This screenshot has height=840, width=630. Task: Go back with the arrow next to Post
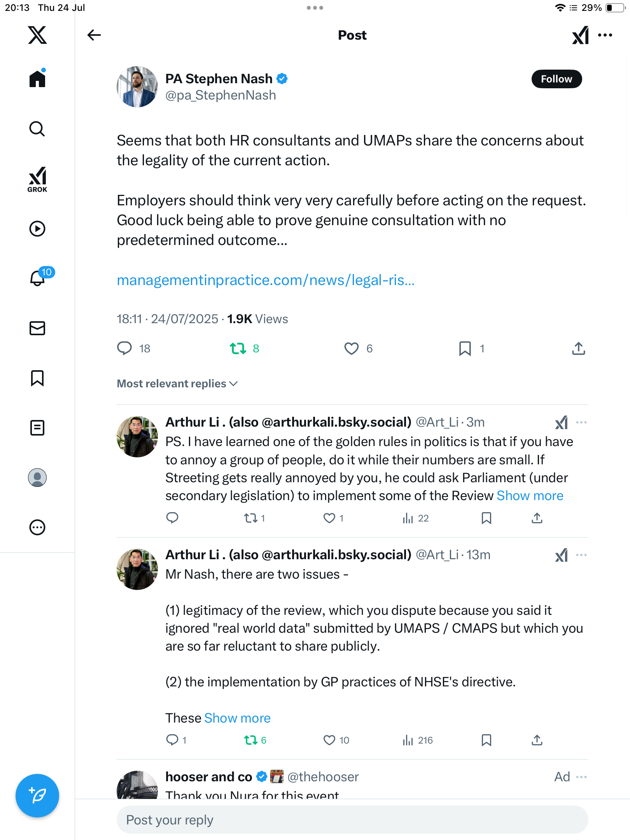pos(94,35)
